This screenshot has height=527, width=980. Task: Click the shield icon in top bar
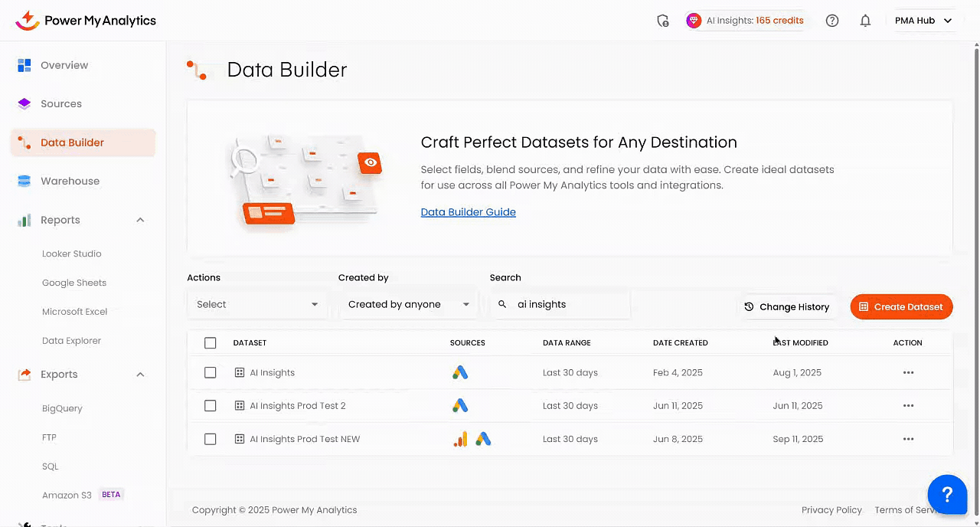(x=663, y=21)
